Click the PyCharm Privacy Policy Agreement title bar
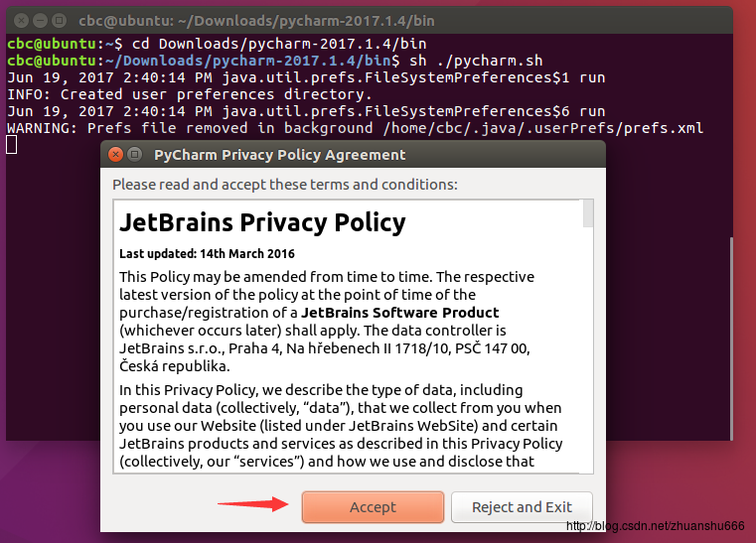The image size is (756, 543). point(353,155)
